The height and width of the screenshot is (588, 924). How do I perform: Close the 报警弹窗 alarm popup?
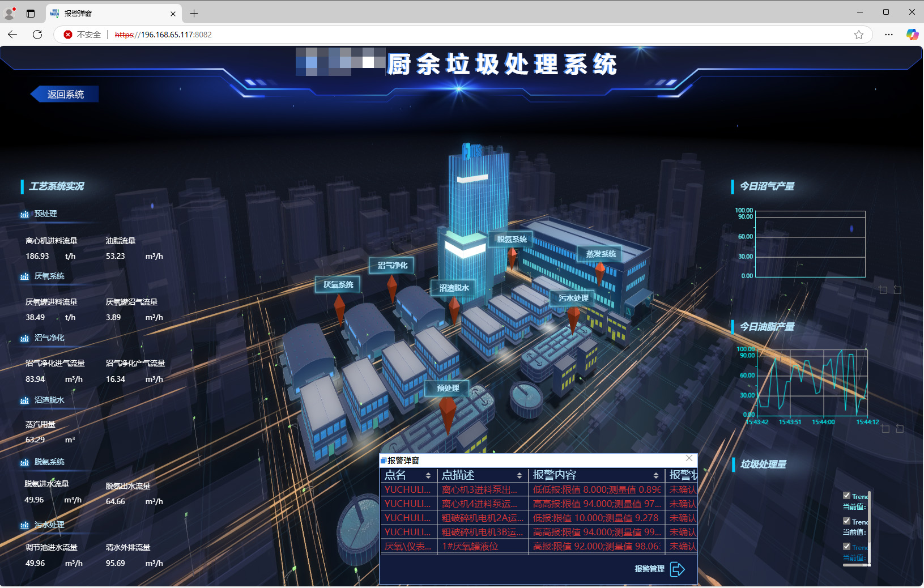(x=689, y=458)
